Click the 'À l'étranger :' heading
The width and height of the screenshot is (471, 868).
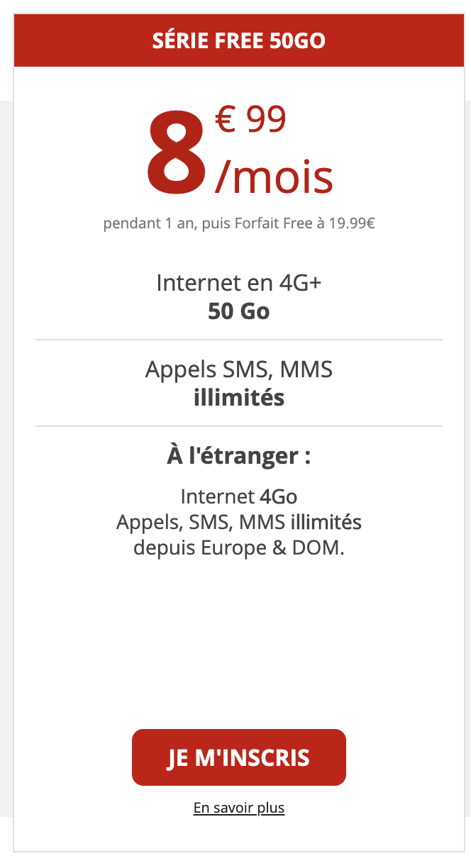[238, 455]
